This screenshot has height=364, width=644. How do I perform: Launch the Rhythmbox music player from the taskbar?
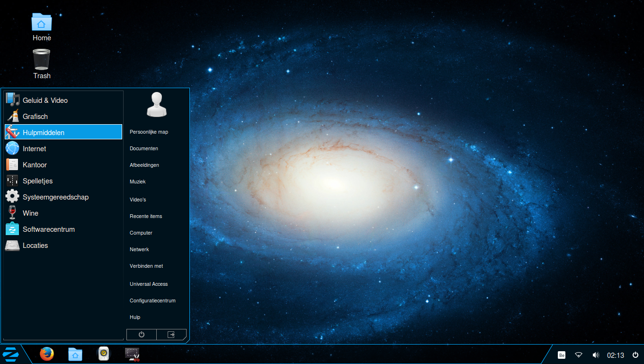(x=103, y=354)
